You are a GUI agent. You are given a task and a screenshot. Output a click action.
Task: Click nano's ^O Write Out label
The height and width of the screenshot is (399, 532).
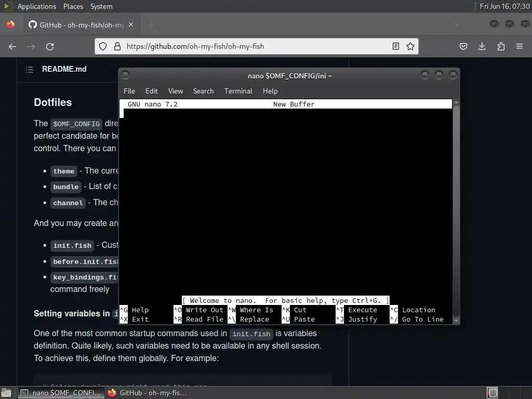tap(198, 310)
